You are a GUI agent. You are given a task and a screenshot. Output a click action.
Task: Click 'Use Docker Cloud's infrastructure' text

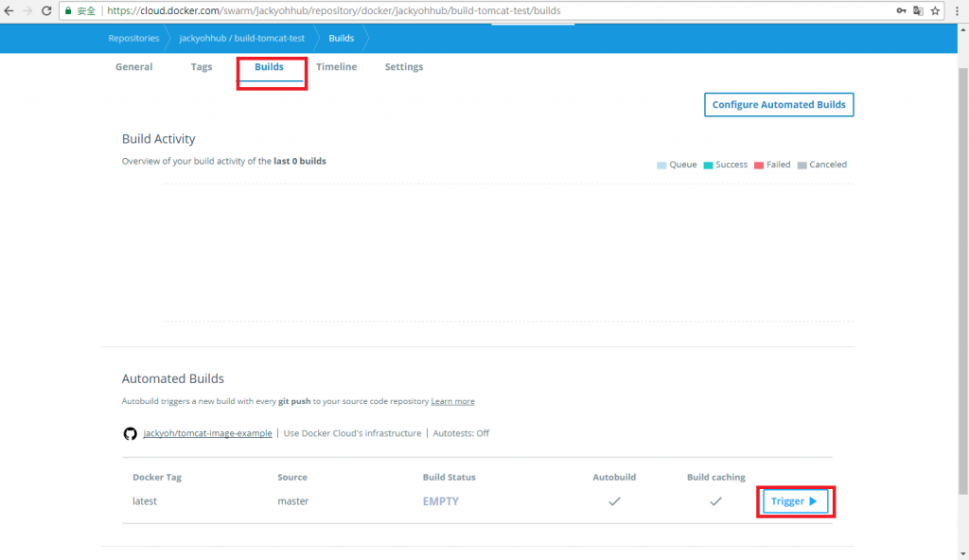tap(352, 433)
